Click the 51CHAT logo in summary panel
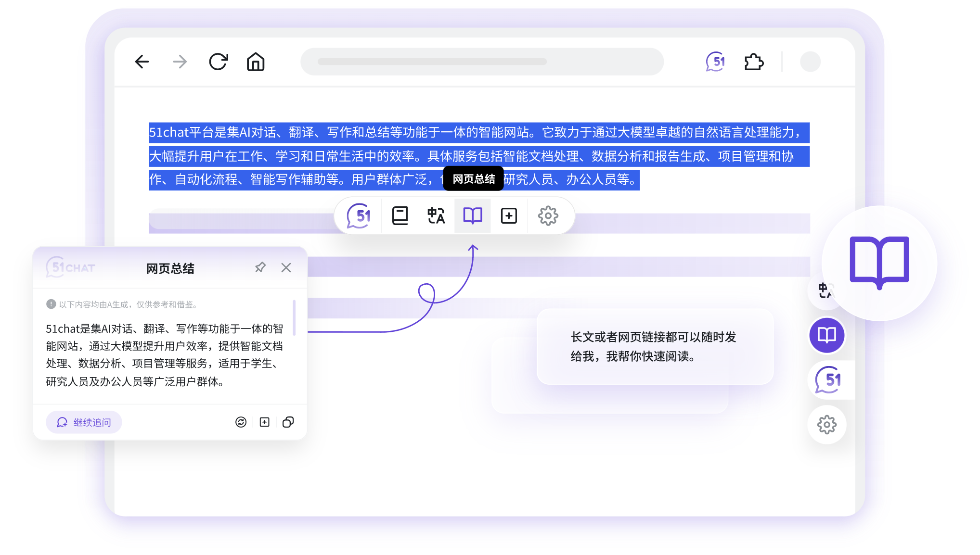 pos(70,267)
